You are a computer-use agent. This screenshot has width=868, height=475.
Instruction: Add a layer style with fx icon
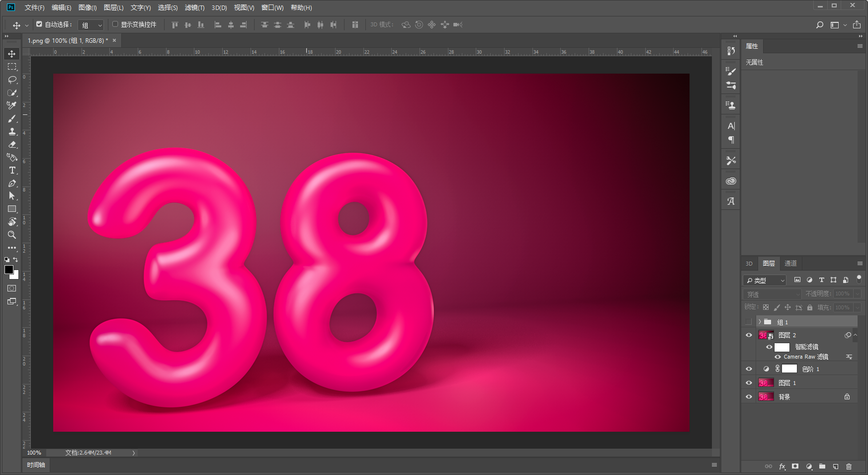782,467
